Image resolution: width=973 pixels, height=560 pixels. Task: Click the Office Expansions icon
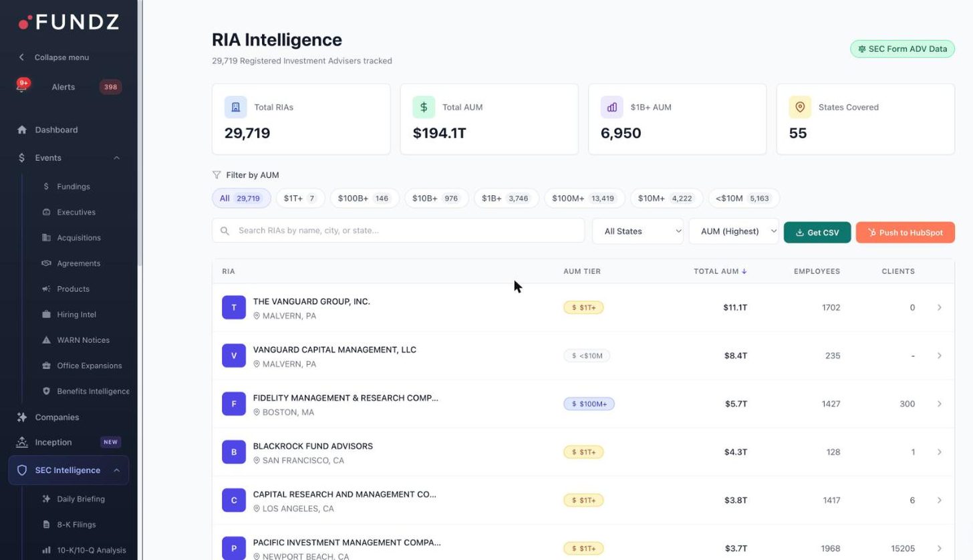point(46,366)
